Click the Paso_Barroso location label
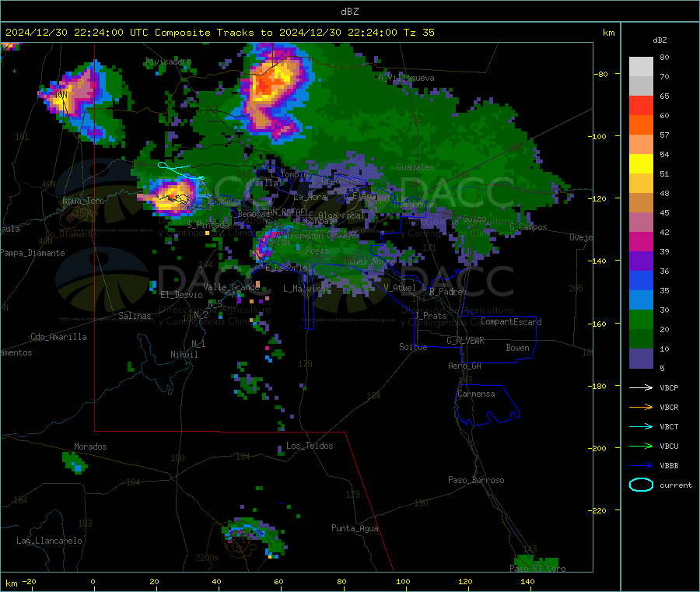The height and width of the screenshot is (592, 700). tap(476, 481)
